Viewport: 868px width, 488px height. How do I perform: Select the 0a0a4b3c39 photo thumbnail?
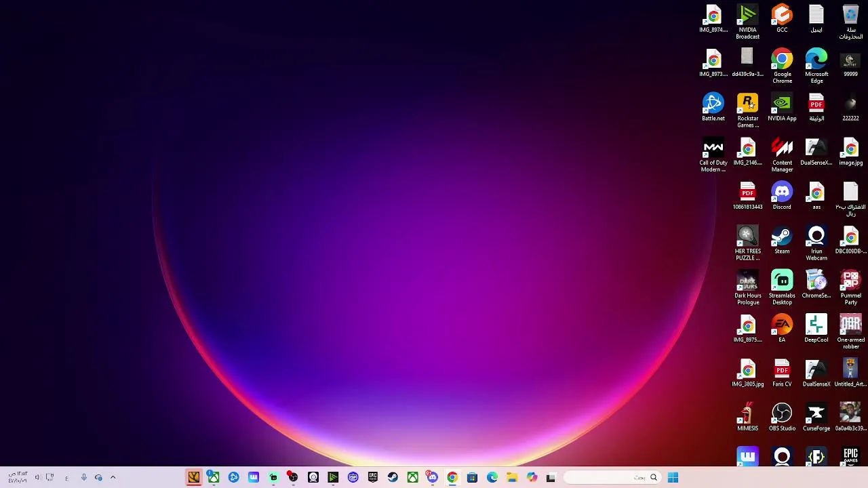click(x=850, y=417)
